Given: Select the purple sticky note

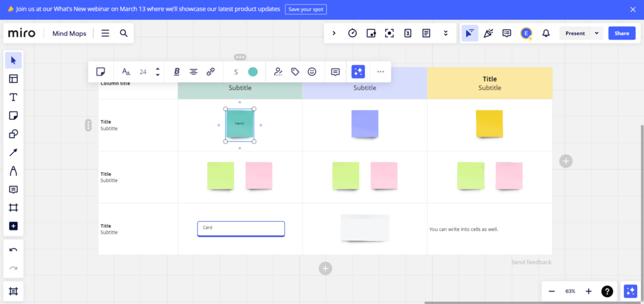Looking at the screenshot, I should 365,124.
